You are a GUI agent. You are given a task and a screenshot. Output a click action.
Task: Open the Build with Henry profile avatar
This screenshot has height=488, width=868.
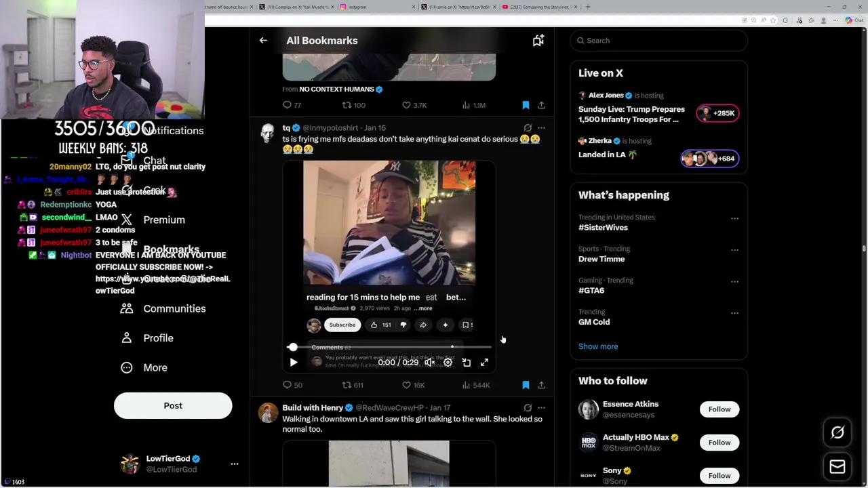pyautogui.click(x=268, y=413)
